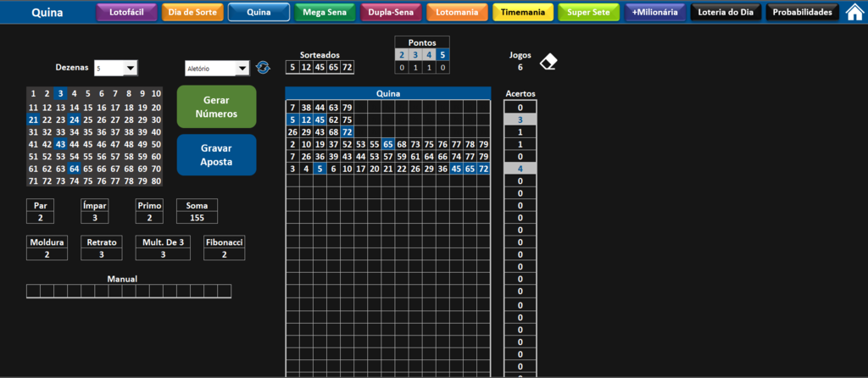This screenshot has height=378, width=868.
Task: Click the Gerar Números button
Action: click(x=216, y=107)
